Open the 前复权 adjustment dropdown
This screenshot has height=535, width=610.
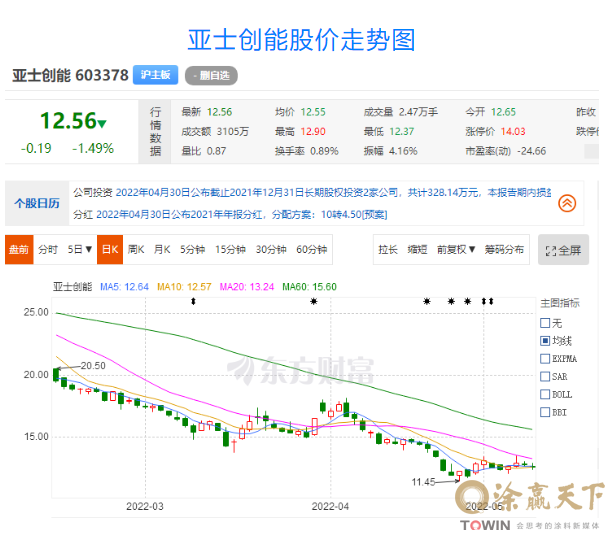456,249
